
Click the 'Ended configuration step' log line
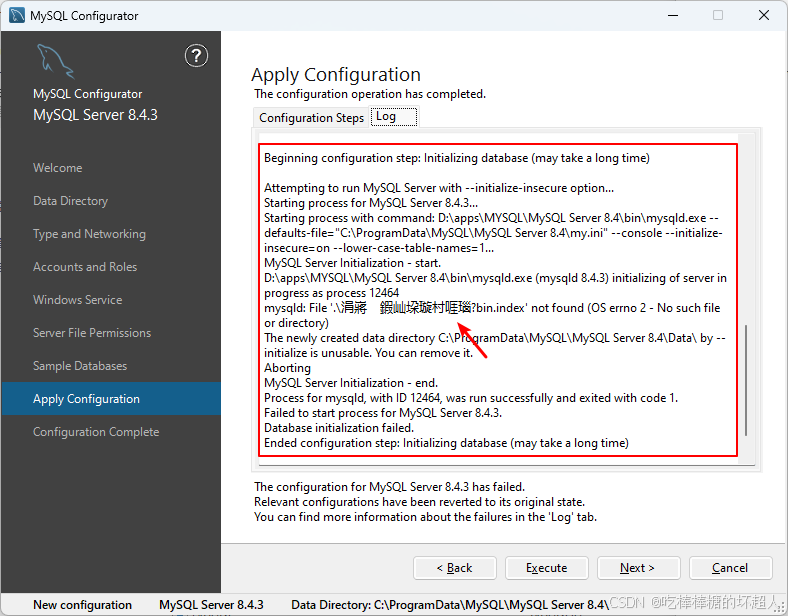[446, 443]
